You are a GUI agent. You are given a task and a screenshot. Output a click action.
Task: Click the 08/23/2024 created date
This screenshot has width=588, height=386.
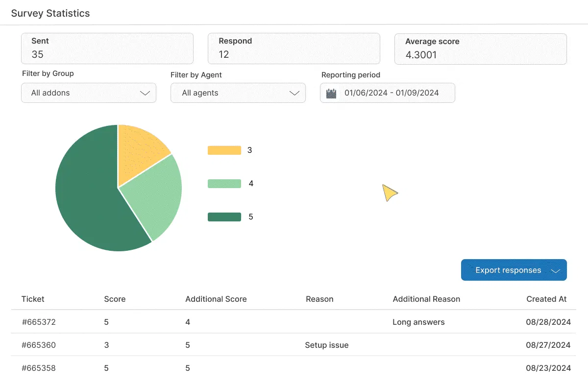click(x=548, y=368)
